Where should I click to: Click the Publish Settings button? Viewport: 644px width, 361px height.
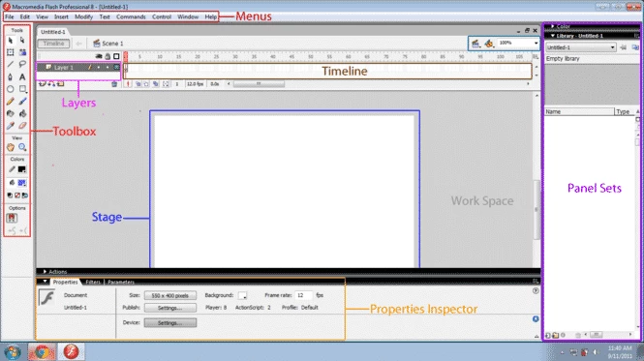(170, 308)
